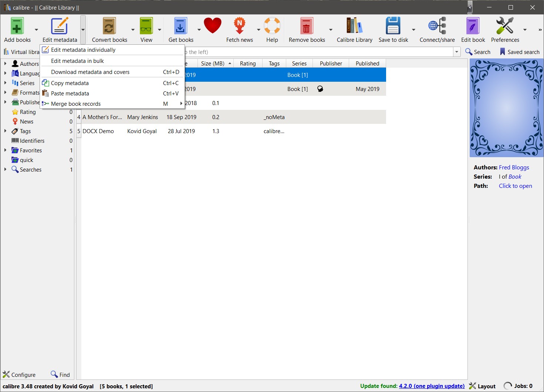The width and height of the screenshot is (544, 392).
Task: Expand the Authors category
Action: tap(5, 64)
